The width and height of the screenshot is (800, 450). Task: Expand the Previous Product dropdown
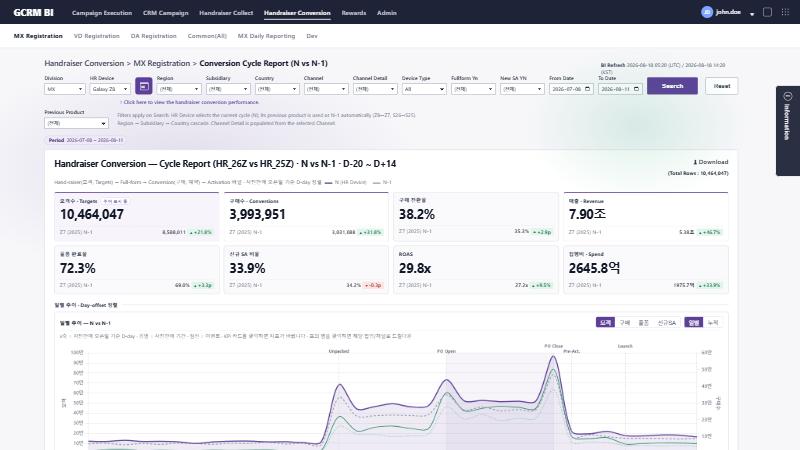(76, 123)
